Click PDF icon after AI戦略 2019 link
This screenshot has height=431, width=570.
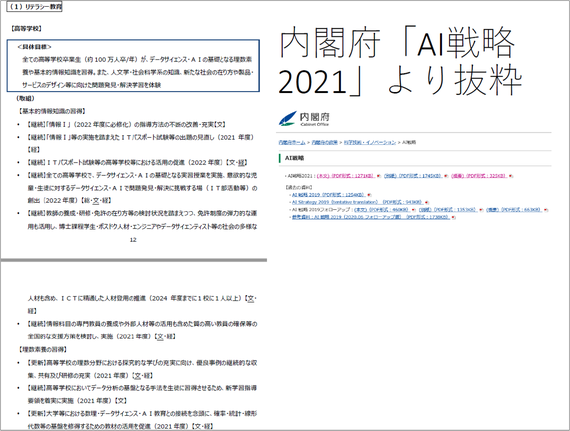click(369, 195)
